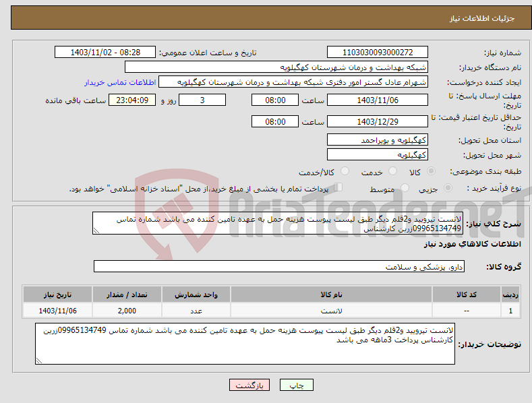The image size is (532, 403).
Task: Click the ردیف column header
Action: (x=510, y=294)
